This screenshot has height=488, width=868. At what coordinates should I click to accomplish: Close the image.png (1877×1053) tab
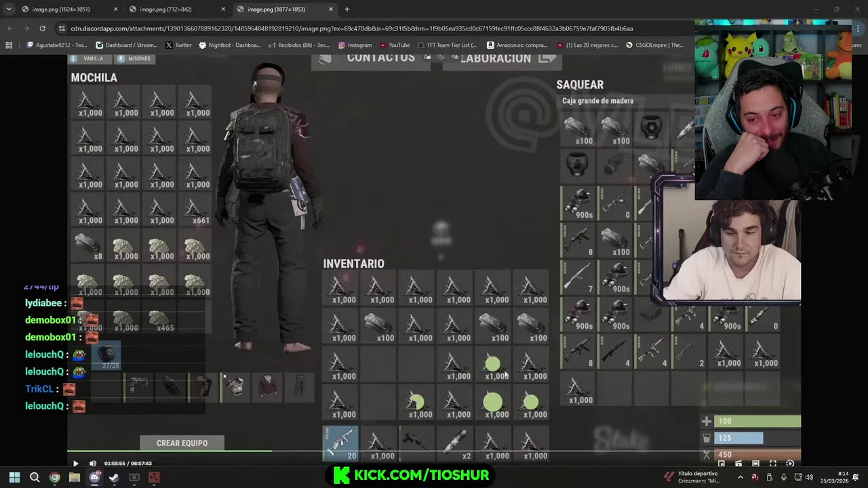pyautogui.click(x=331, y=9)
